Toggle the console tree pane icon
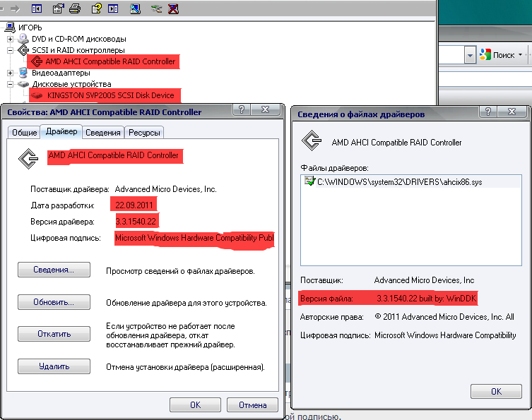Viewport: 532px width, 420px height. click(37, 8)
